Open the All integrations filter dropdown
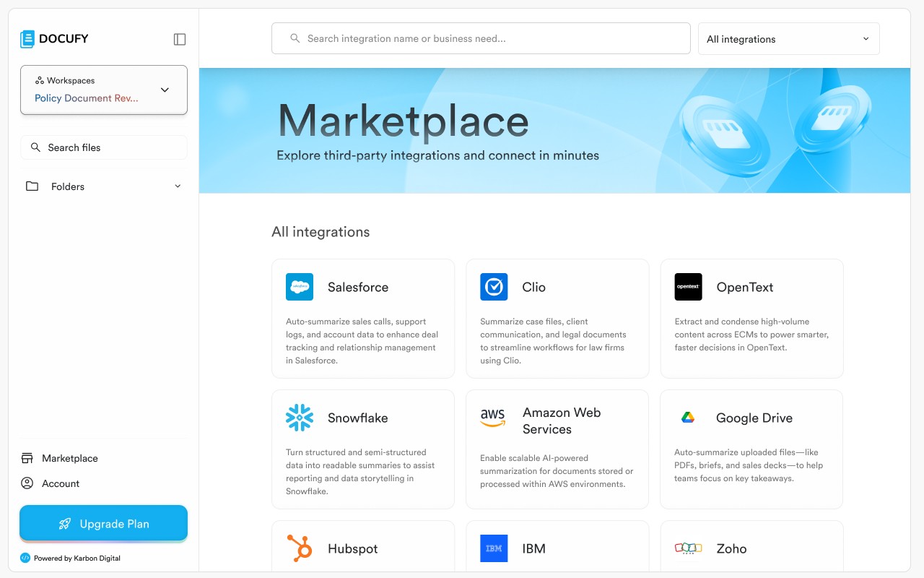 (x=788, y=39)
